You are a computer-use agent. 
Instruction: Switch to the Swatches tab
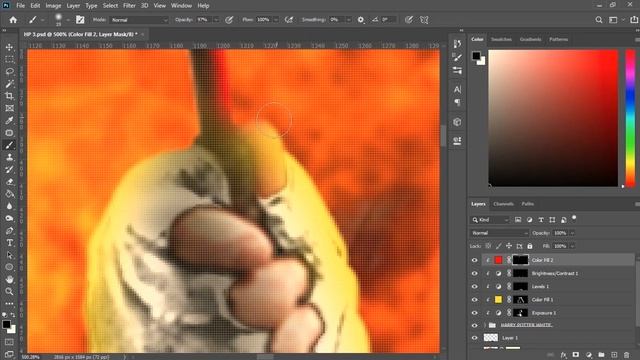(501, 39)
